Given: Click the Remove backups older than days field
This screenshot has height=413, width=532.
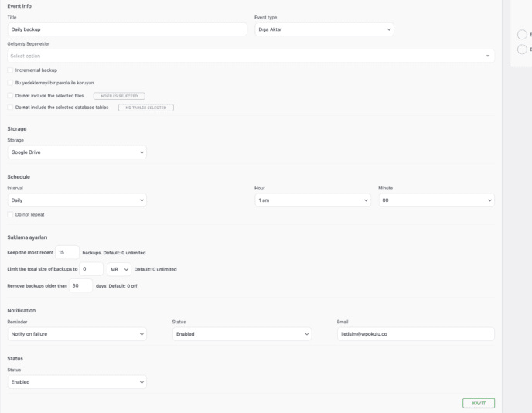Looking at the screenshot, I should click(x=80, y=285).
